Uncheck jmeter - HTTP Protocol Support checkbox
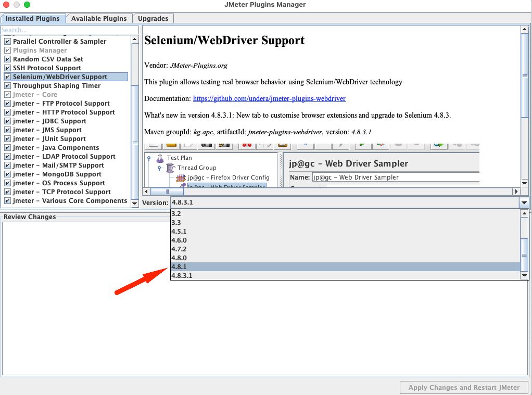 (7, 112)
